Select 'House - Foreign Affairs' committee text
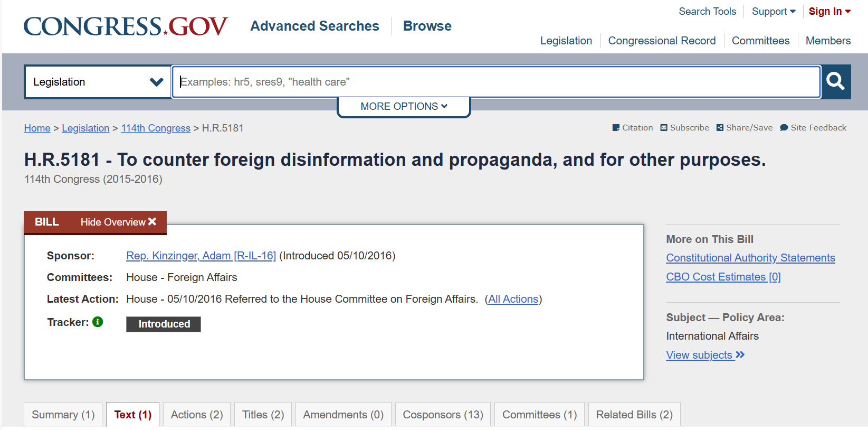Image resolution: width=868 pixels, height=430 pixels. tap(182, 277)
